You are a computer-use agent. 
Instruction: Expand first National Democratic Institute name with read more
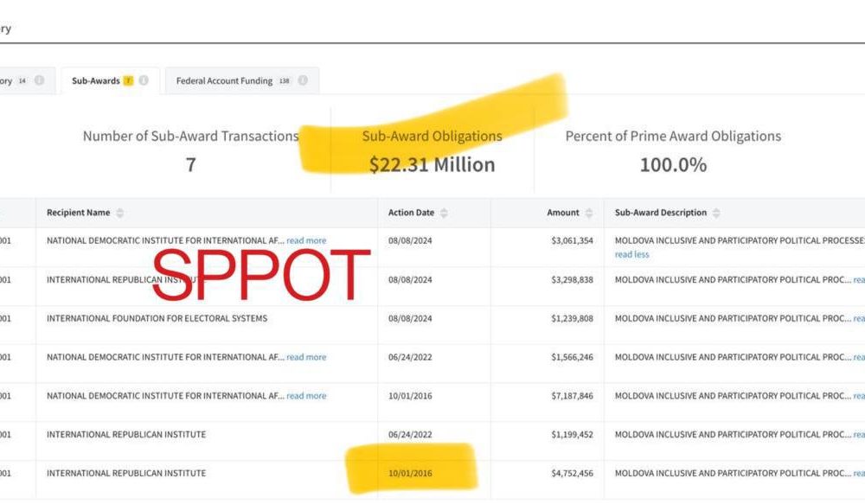click(x=306, y=240)
